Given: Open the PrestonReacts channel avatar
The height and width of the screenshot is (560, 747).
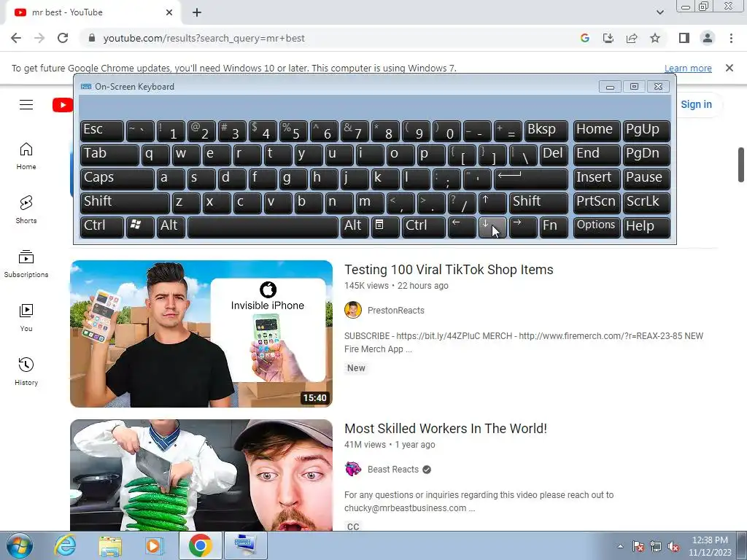Looking at the screenshot, I should 353,310.
